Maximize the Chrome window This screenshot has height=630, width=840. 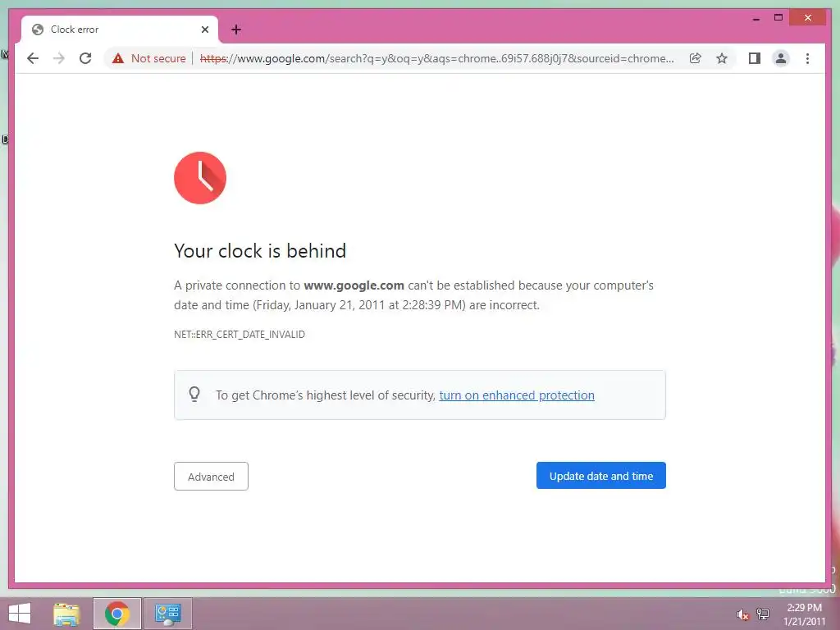pos(778,18)
